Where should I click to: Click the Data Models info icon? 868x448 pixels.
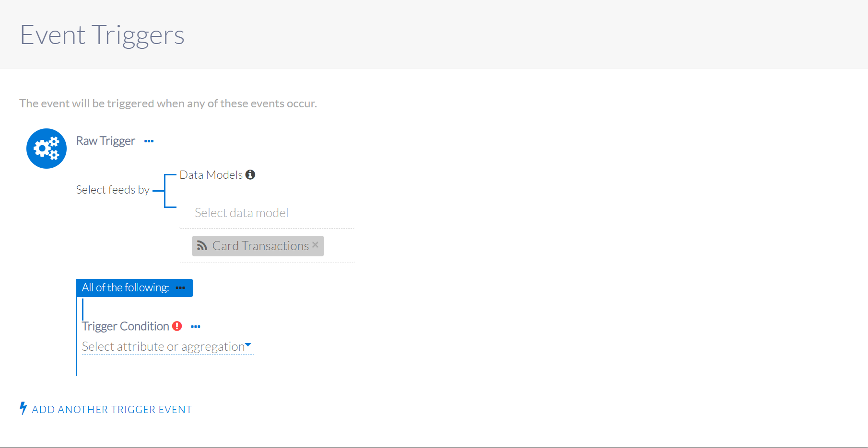pos(250,175)
